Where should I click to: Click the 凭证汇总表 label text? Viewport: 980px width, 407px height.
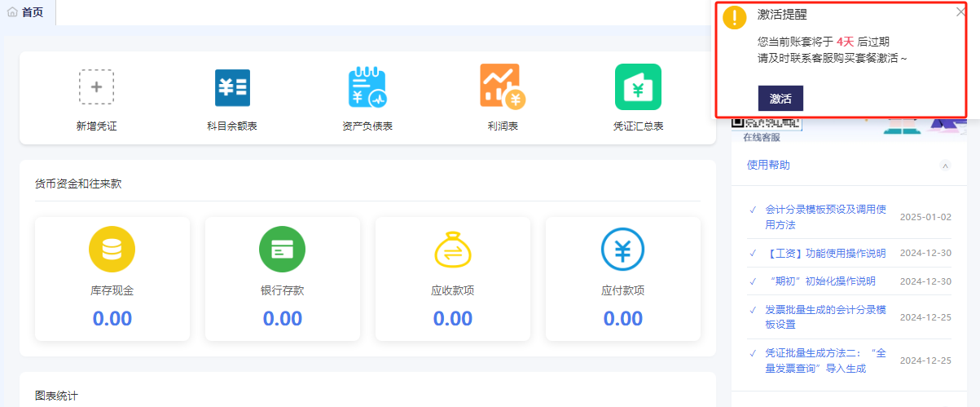pyautogui.click(x=638, y=126)
